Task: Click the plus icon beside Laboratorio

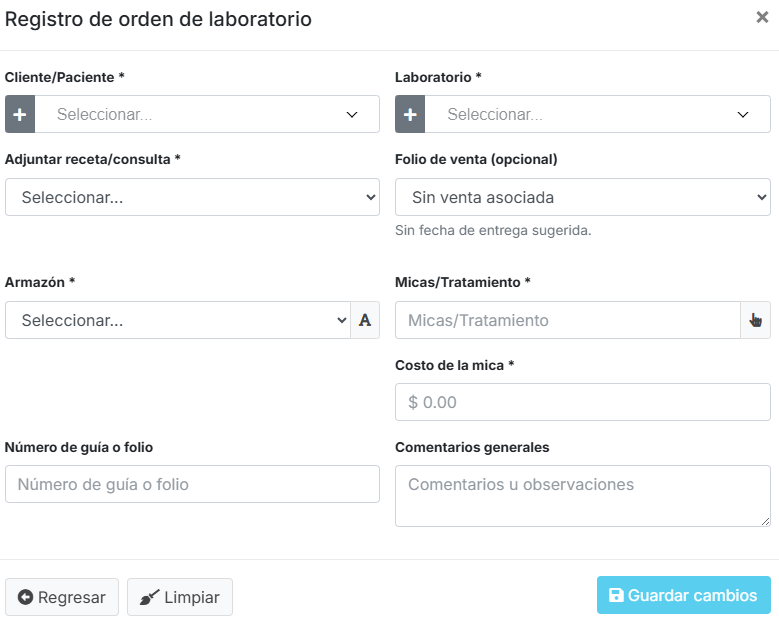Action: [x=410, y=115]
